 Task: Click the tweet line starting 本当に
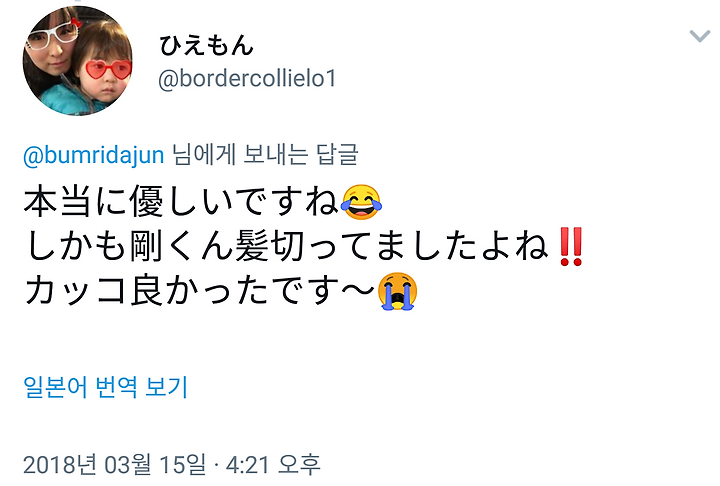[202, 202]
